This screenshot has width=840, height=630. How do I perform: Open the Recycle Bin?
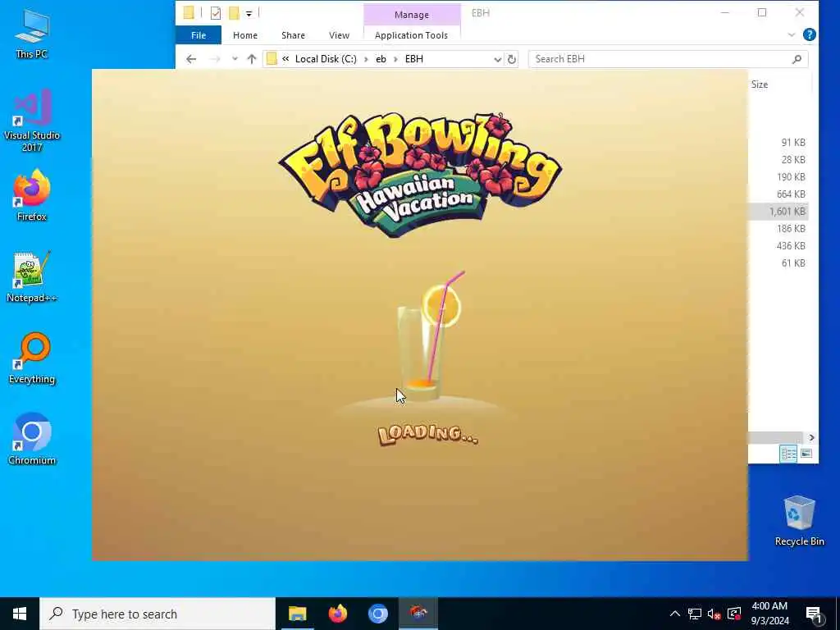799,520
